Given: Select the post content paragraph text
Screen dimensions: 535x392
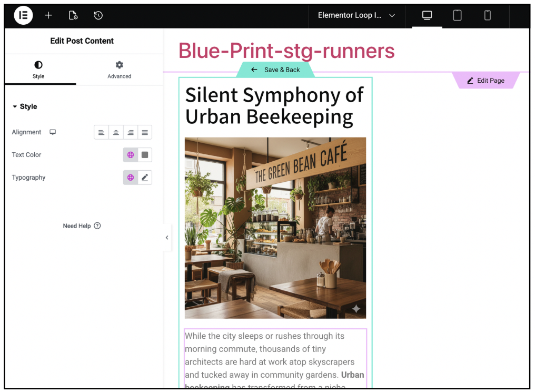Looking at the screenshot, I should coord(275,358).
